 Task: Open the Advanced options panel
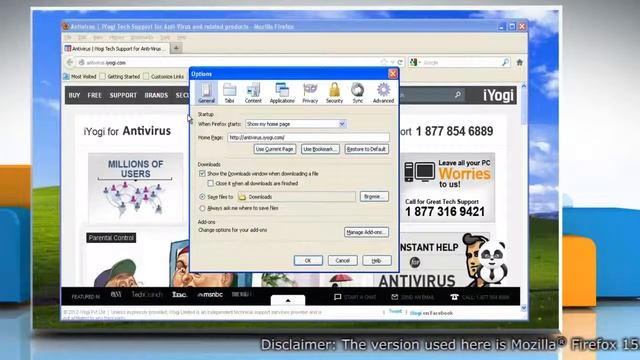click(383, 92)
